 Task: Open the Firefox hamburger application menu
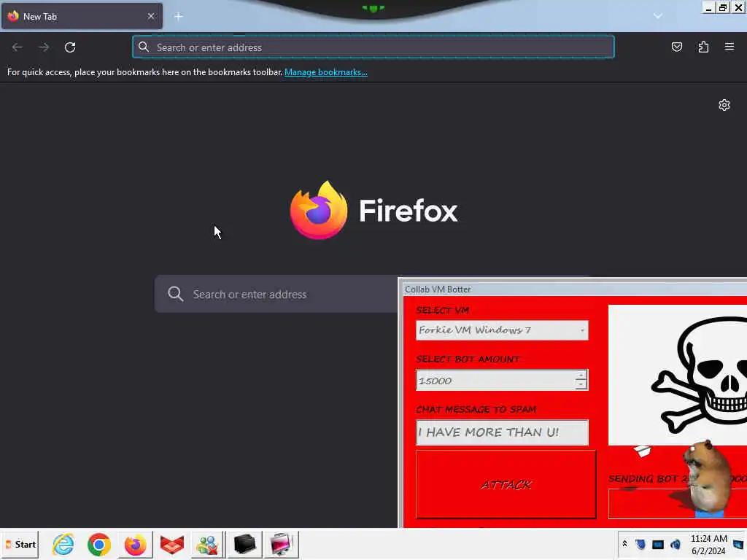729,47
